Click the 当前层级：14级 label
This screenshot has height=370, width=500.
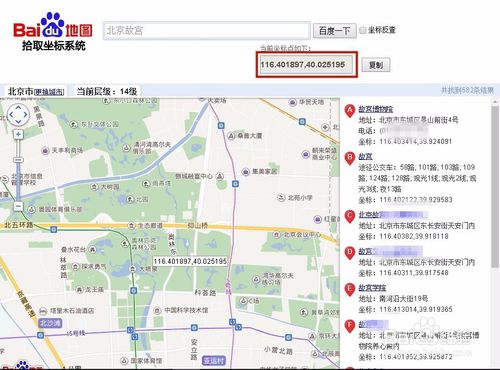click(107, 91)
